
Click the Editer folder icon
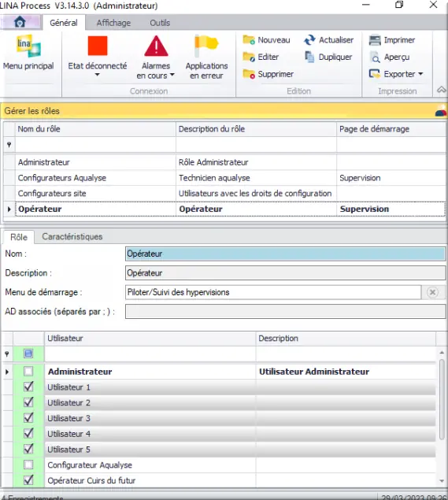[249, 57]
